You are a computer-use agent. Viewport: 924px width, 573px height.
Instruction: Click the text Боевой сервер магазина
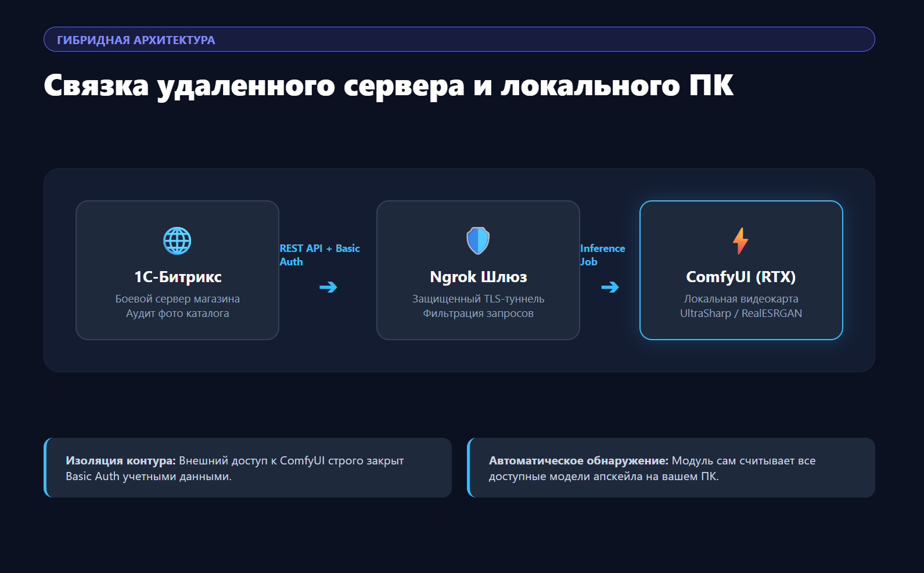pyautogui.click(x=178, y=299)
